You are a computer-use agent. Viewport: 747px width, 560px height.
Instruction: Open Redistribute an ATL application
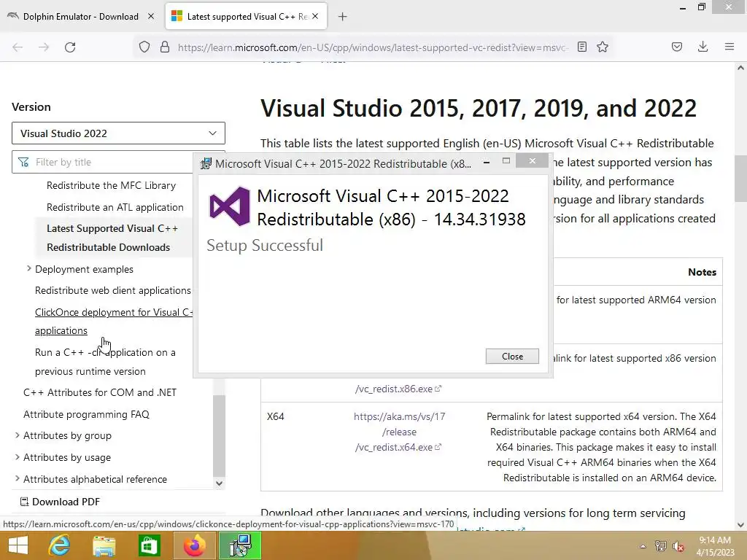click(115, 207)
